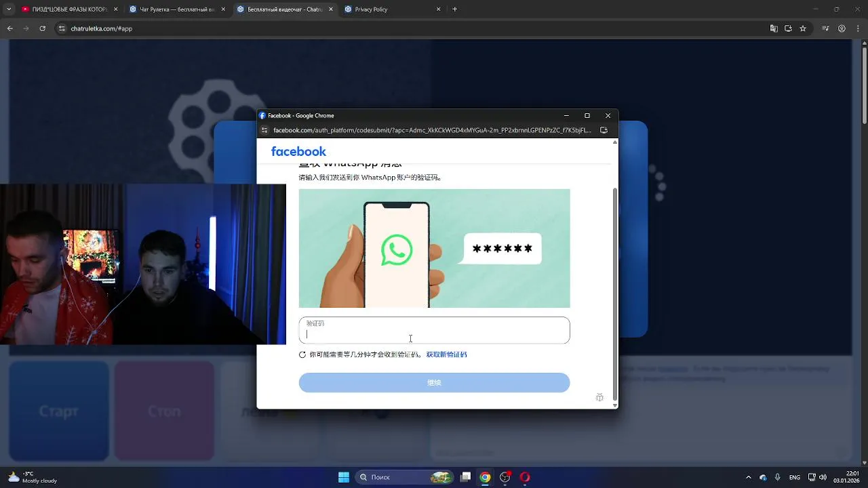Click the Стоп button on Chatruletka
This screenshot has width=868, height=488.
[x=164, y=411]
